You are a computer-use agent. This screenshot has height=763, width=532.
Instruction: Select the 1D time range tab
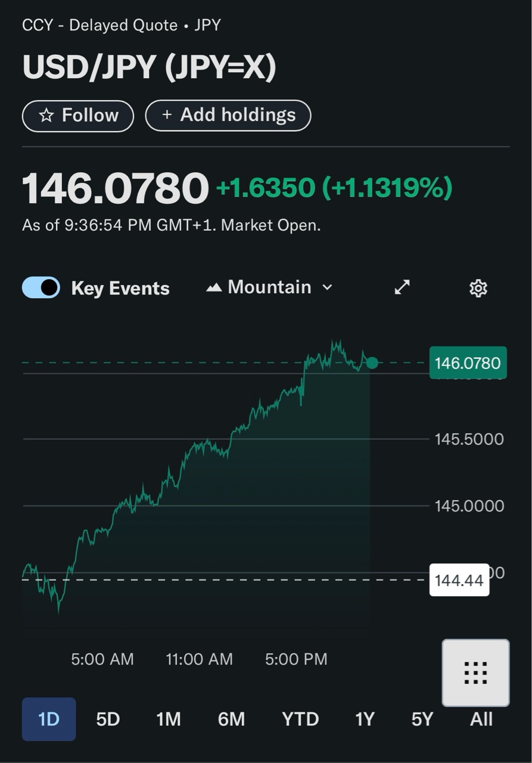pos(49,719)
